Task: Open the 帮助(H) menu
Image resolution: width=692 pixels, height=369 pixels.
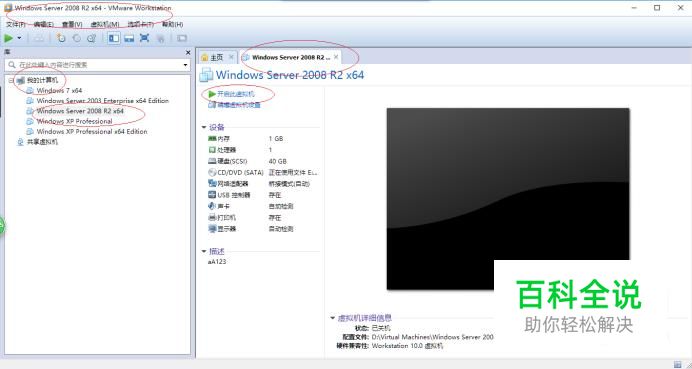Action: tap(172, 24)
